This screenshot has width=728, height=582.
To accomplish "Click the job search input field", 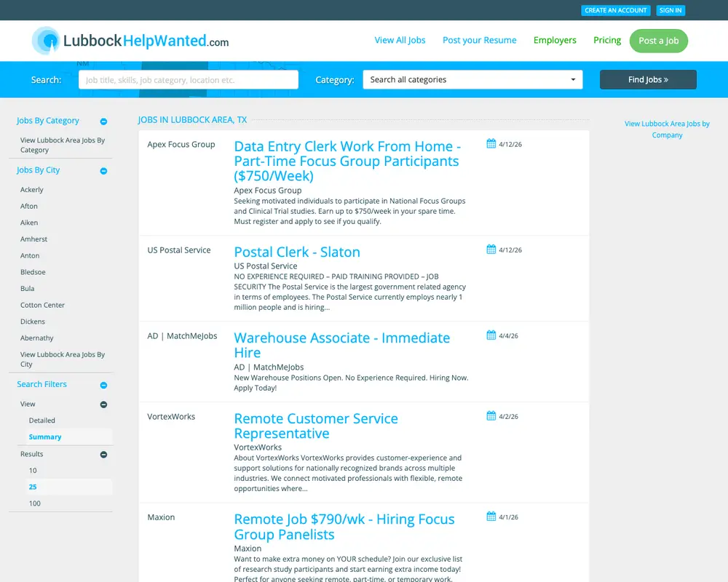I will point(189,80).
